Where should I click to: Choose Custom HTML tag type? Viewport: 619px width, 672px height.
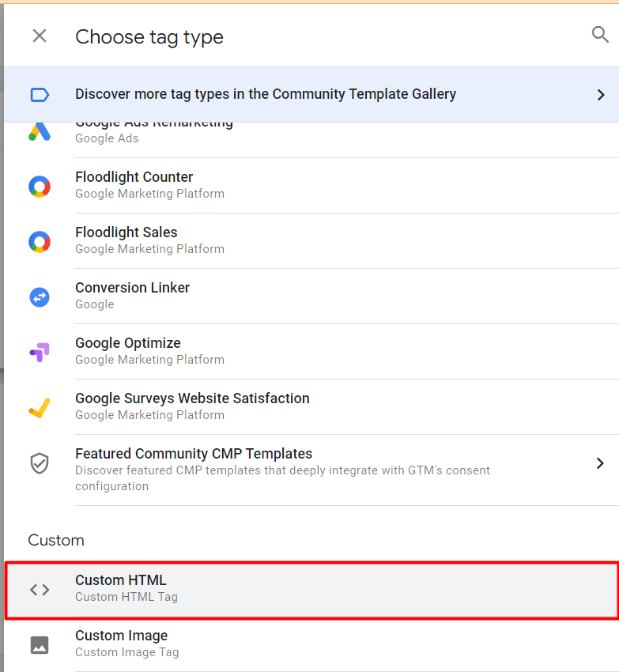(x=311, y=590)
